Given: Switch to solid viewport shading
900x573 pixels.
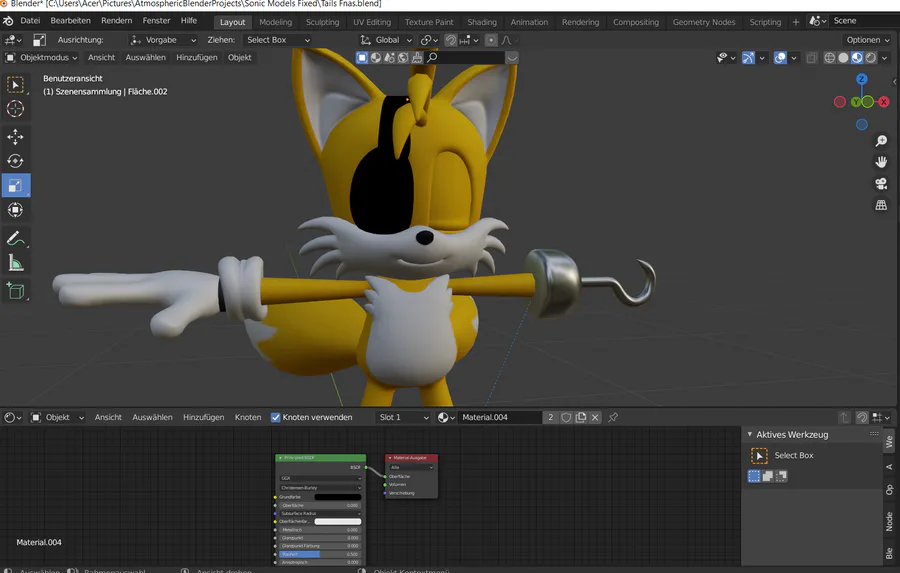Looking at the screenshot, I should (x=843, y=57).
